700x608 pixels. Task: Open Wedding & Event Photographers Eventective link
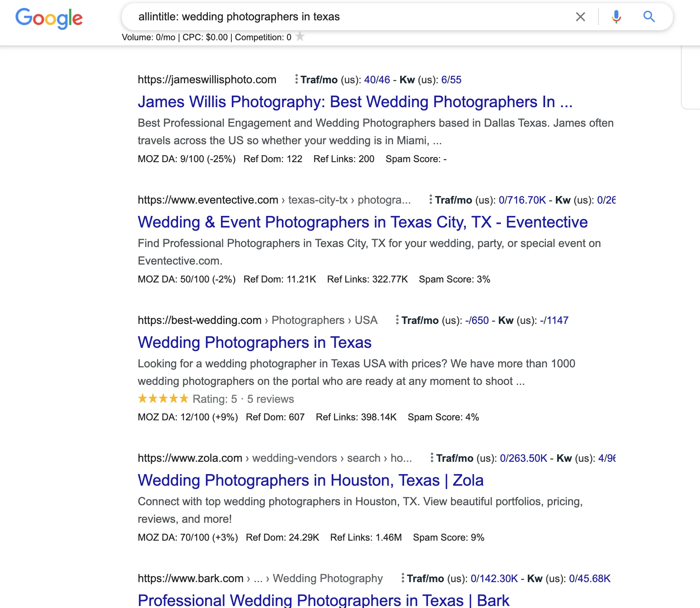tap(363, 222)
